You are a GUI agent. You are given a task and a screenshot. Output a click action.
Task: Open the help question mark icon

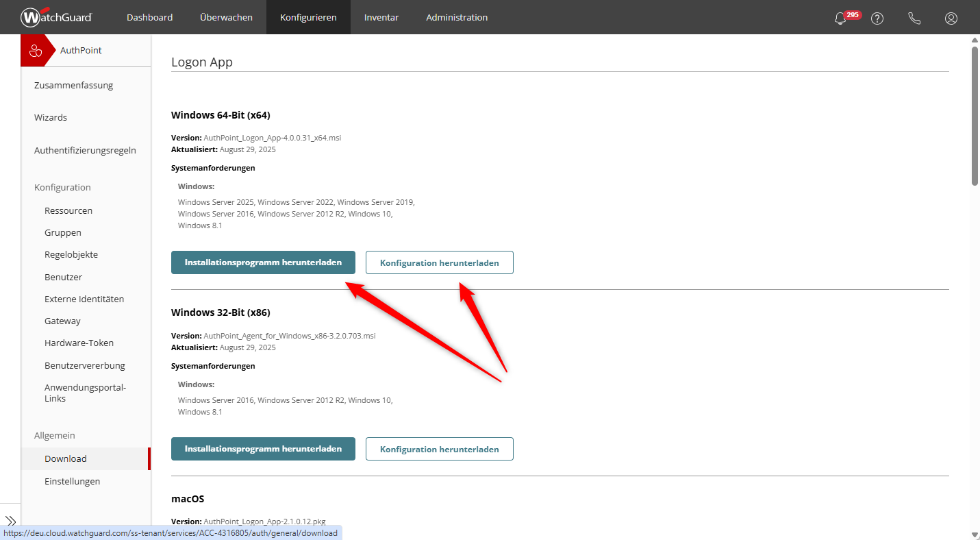point(877,19)
